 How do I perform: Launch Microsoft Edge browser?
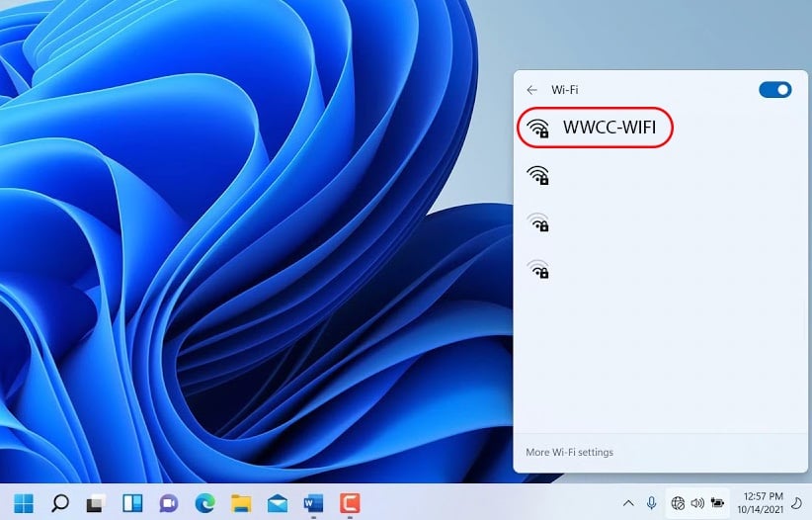(205, 503)
